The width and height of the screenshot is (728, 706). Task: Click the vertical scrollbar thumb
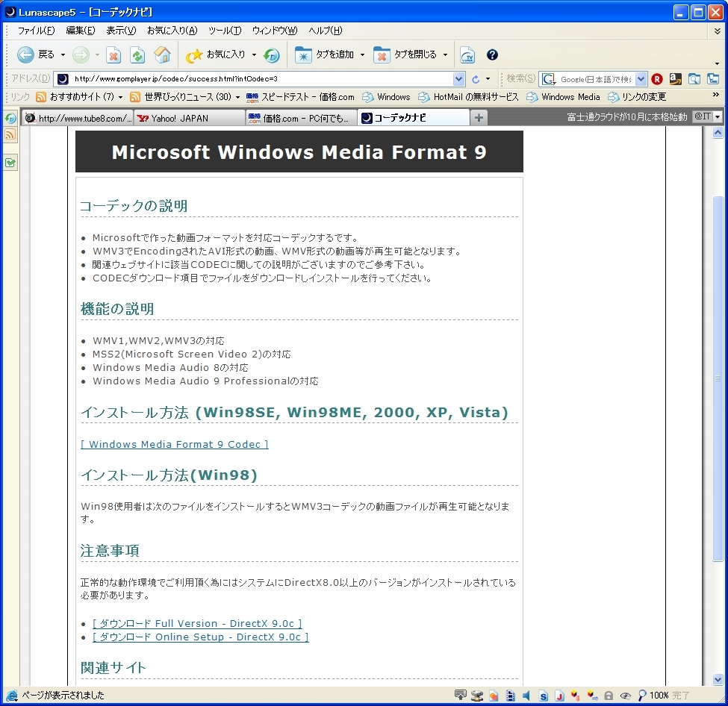(718, 378)
